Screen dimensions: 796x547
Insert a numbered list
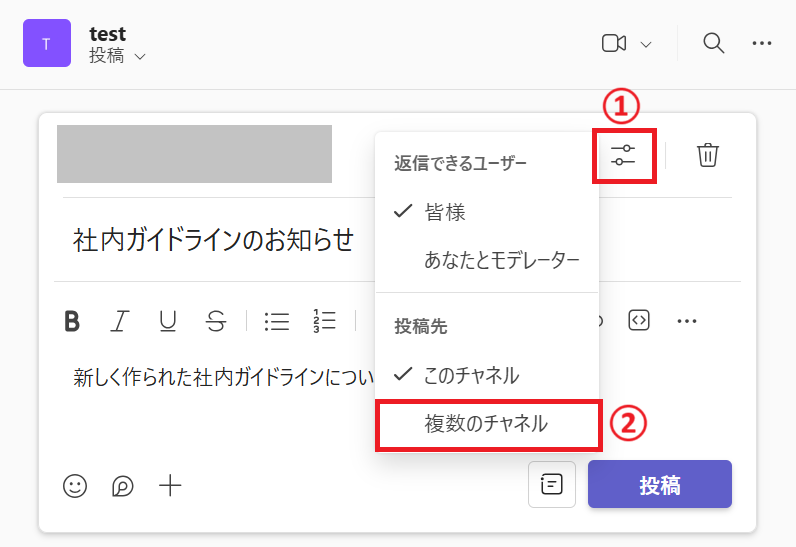(x=324, y=321)
